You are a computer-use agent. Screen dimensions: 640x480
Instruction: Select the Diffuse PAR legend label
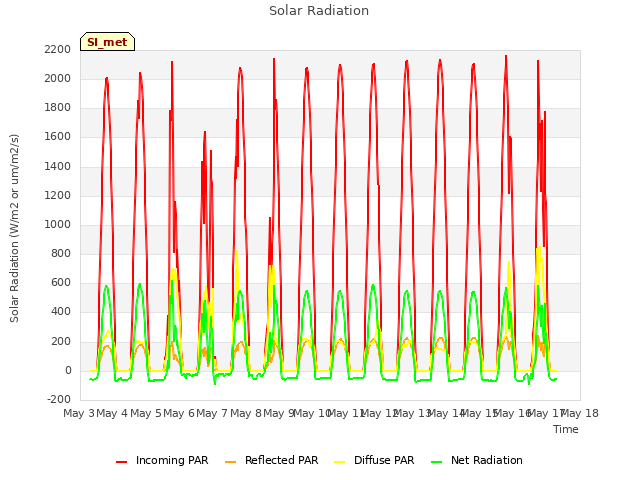384,460
